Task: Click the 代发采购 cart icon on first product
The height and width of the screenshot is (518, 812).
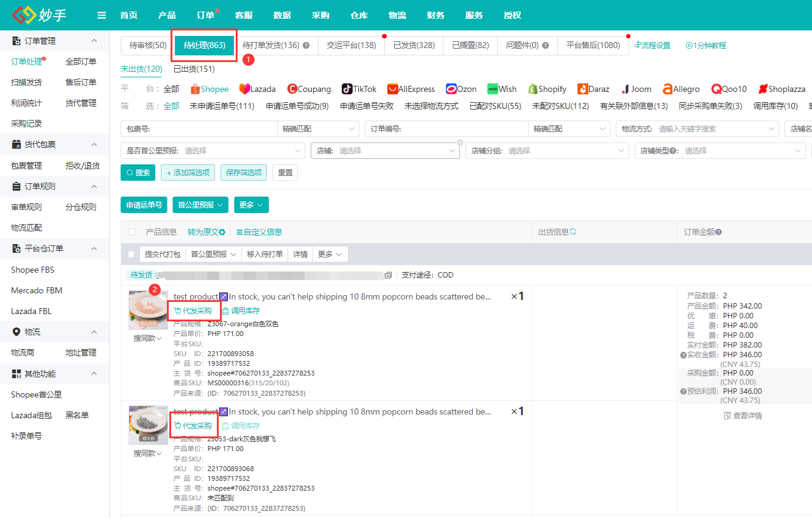Action: pyautogui.click(x=176, y=310)
